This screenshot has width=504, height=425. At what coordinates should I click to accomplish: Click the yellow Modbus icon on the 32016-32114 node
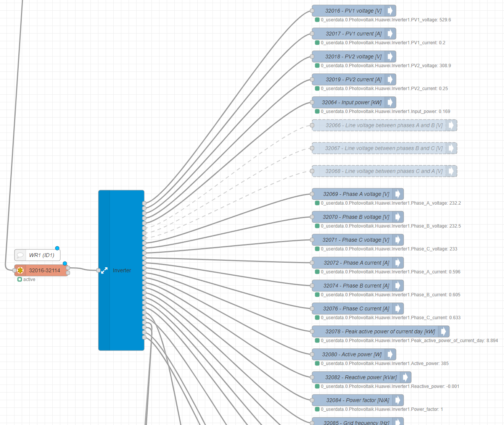pyautogui.click(x=20, y=270)
